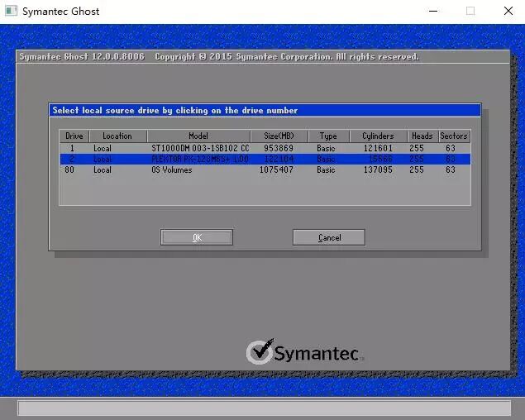Image resolution: width=525 pixels, height=420 pixels.
Task: Click the Sectors column header
Action: (x=454, y=136)
